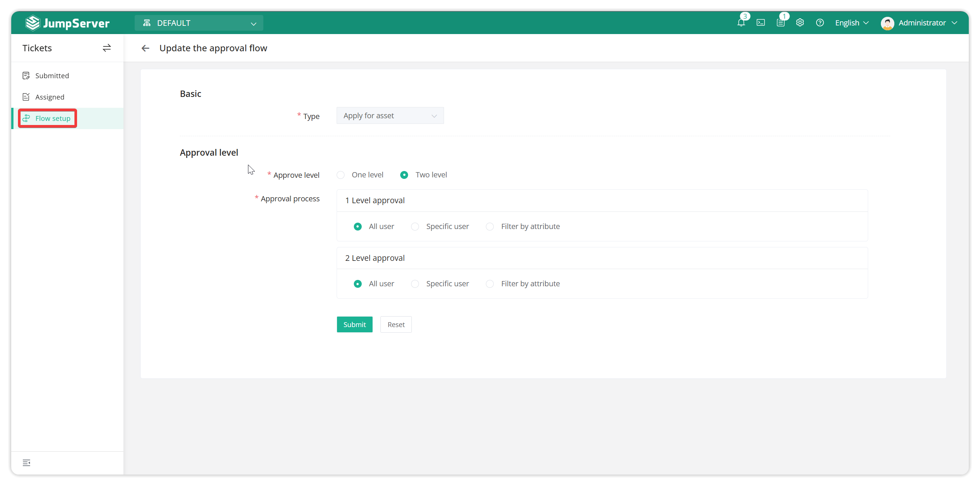Click the Tickets sidebar heading
The width and height of the screenshot is (980, 482).
point(37,48)
